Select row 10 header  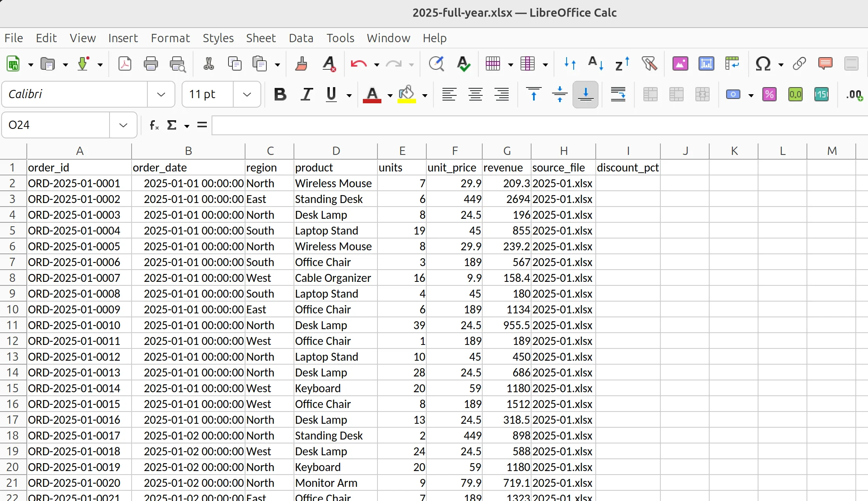[x=13, y=309]
